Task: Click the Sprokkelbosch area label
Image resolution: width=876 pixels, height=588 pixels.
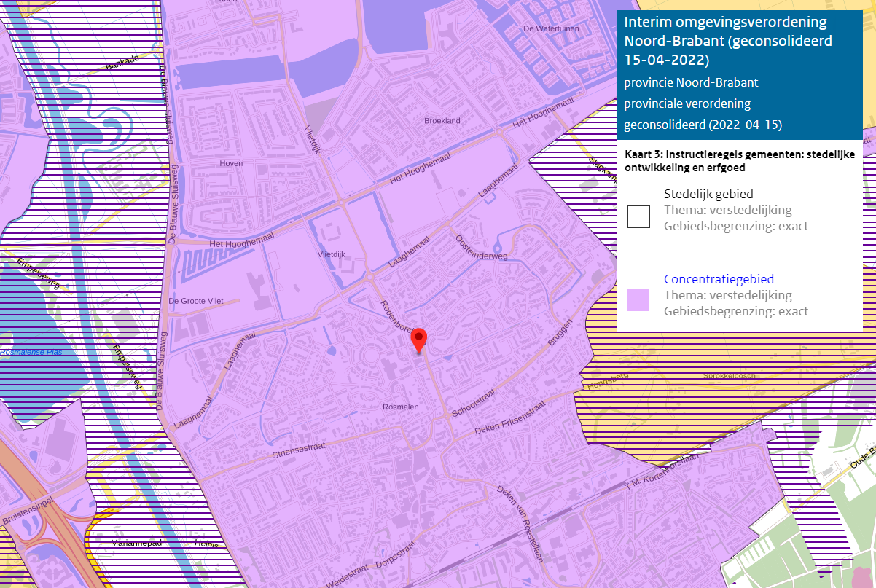Action: coord(730,376)
